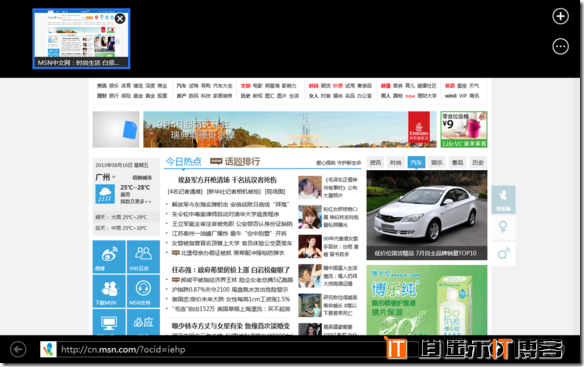Open the elderly man photo thumbnail

310,187
